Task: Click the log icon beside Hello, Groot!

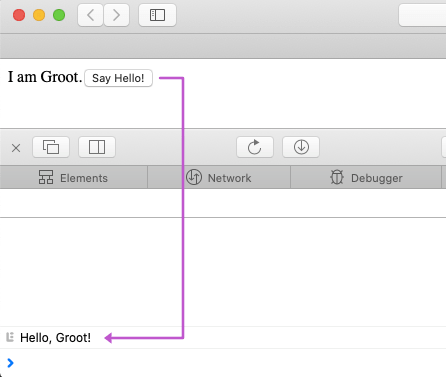Action: pyautogui.click(x=10, y=337)
